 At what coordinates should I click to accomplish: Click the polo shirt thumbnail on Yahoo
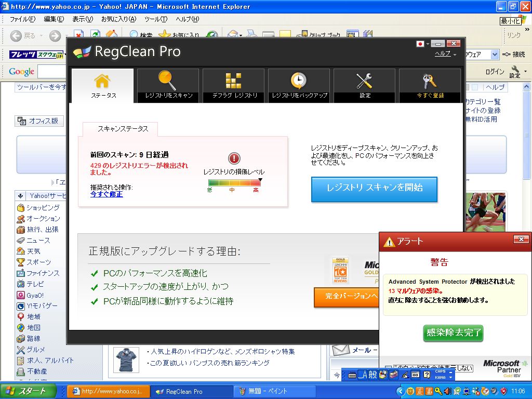pos(126,360)
